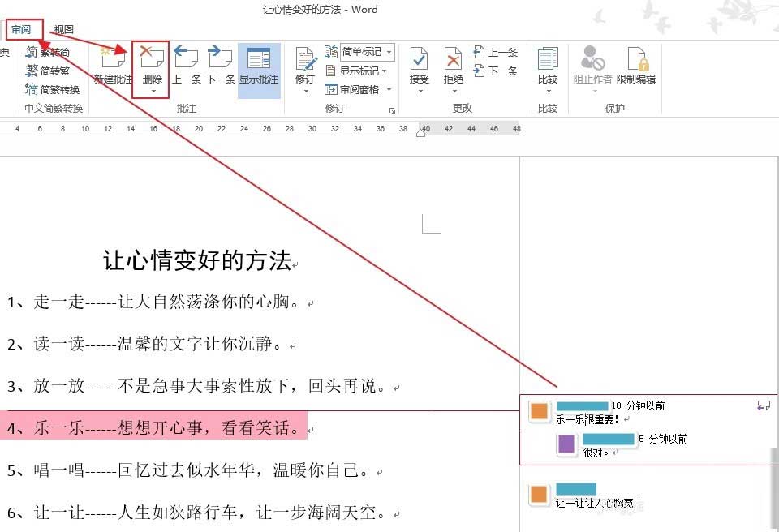Expand the 删除 dropdown arrow
The image size is (779, 532).
point(153,92)
